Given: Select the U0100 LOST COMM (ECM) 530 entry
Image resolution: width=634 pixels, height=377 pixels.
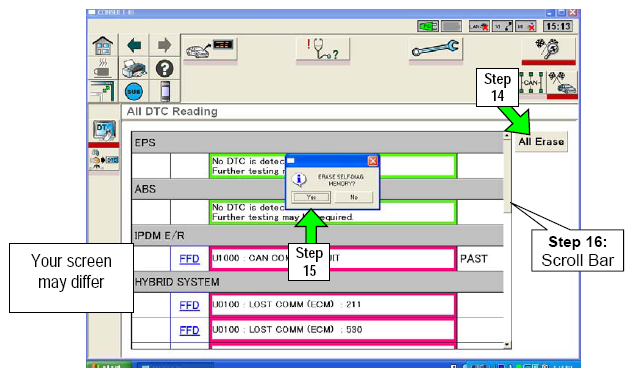Looking at the screenshot, I should (332, 330).
